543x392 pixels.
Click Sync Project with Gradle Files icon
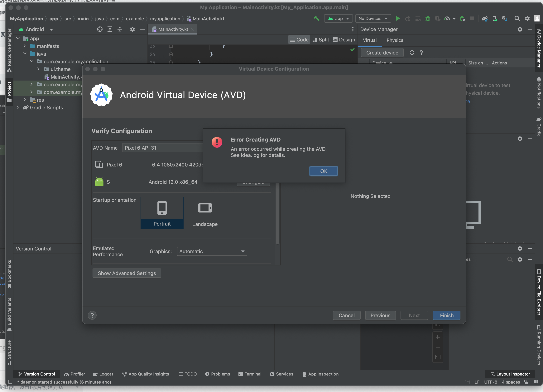(x=484, y=18)
